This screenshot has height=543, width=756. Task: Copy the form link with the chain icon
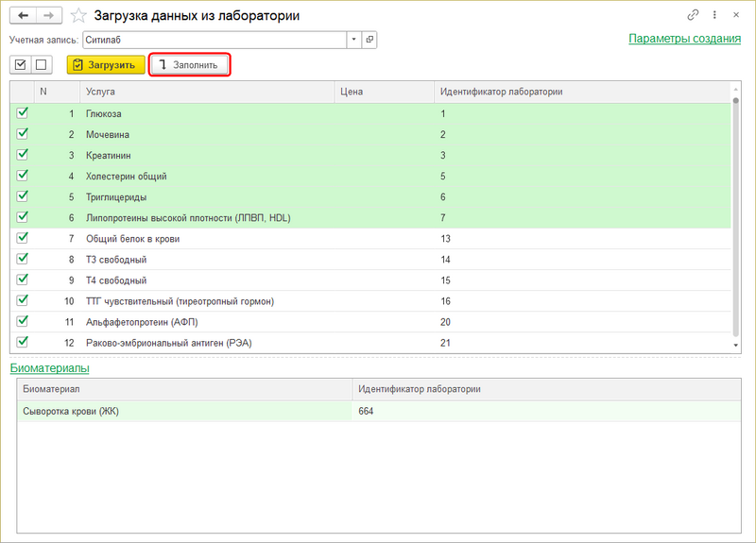click(x=694, y=15)
